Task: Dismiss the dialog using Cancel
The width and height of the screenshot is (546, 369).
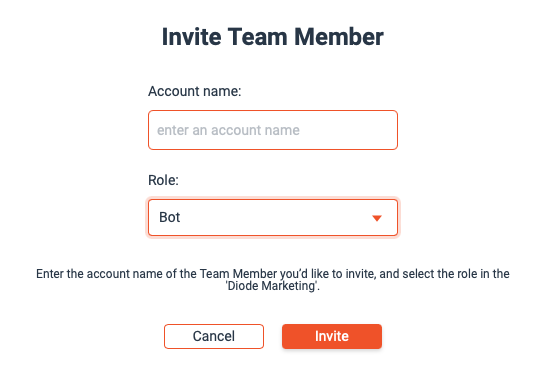Action: click(214, 336)
